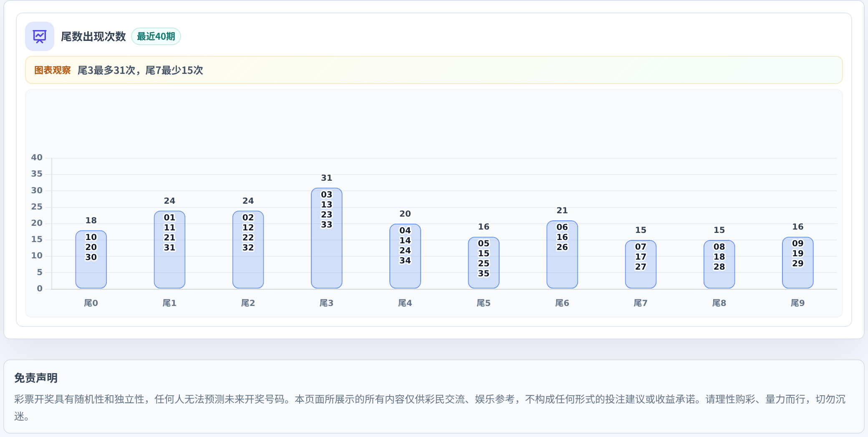The height and width of the screenshot is (437, 868).
Task: Click the value label 20 above 尾4 bar
Action: pos(405,214)
